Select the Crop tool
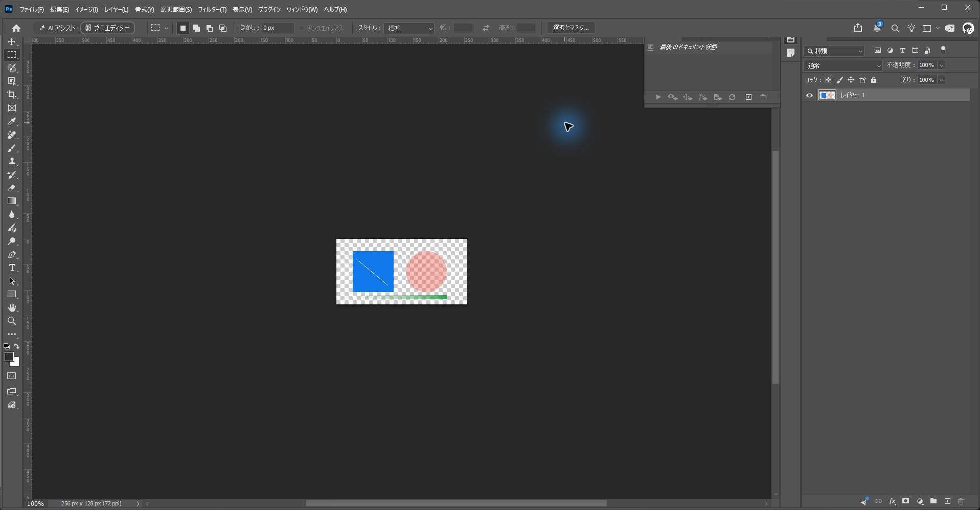This screenshot has height=510, width=980. (12, 95)
